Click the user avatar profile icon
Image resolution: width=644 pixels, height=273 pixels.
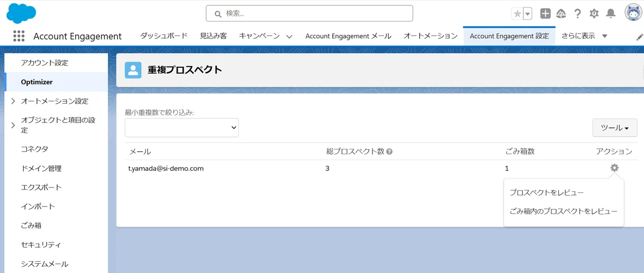tap(634, 13)
